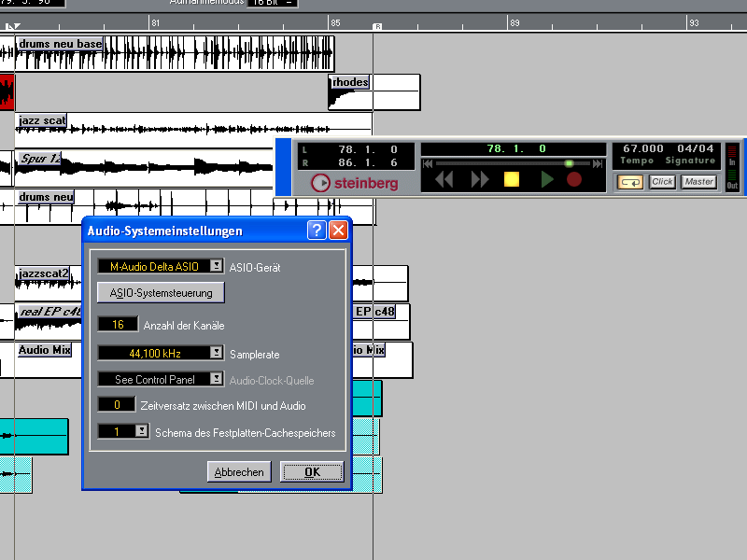Select the "EP c48" part right of the dialog
The image size is (747, 560).
coord(381,322)
